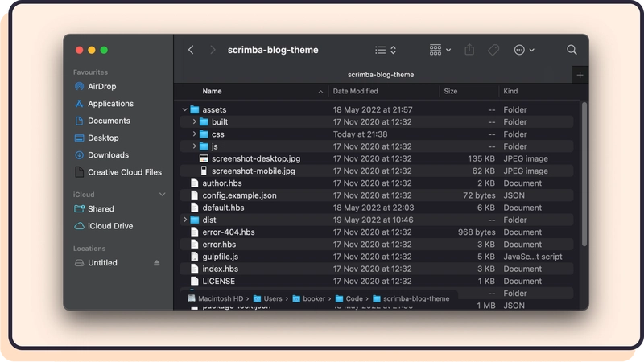Expand the css folder
The image size is (644, 362).
pyautogui.click(x=195, y=134)
